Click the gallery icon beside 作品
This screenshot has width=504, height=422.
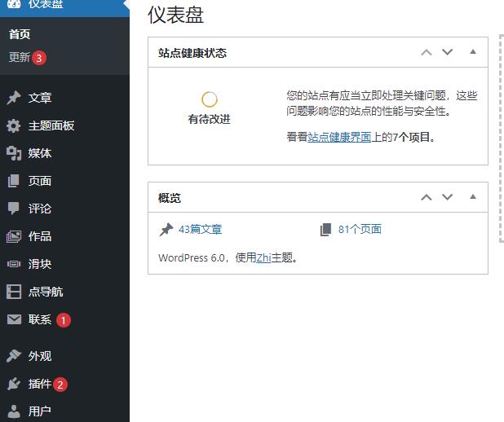click(x=14, y=236)
